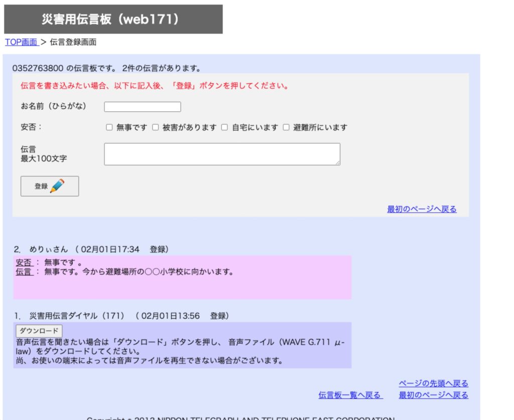Check the 避難所にいます checkbox

[x=286, y=127]
